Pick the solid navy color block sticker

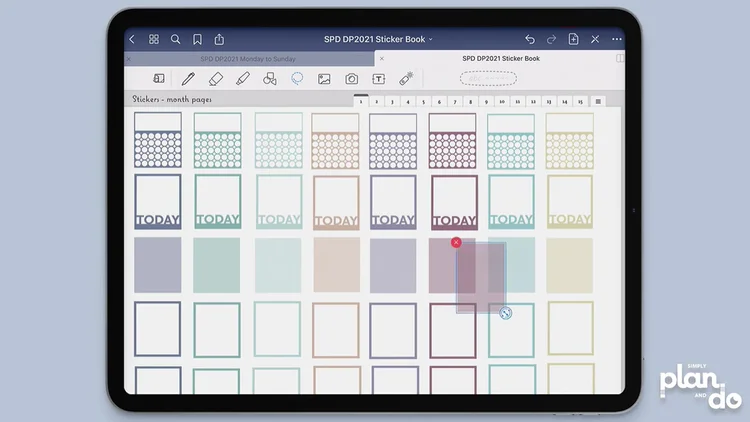[158, 265]
